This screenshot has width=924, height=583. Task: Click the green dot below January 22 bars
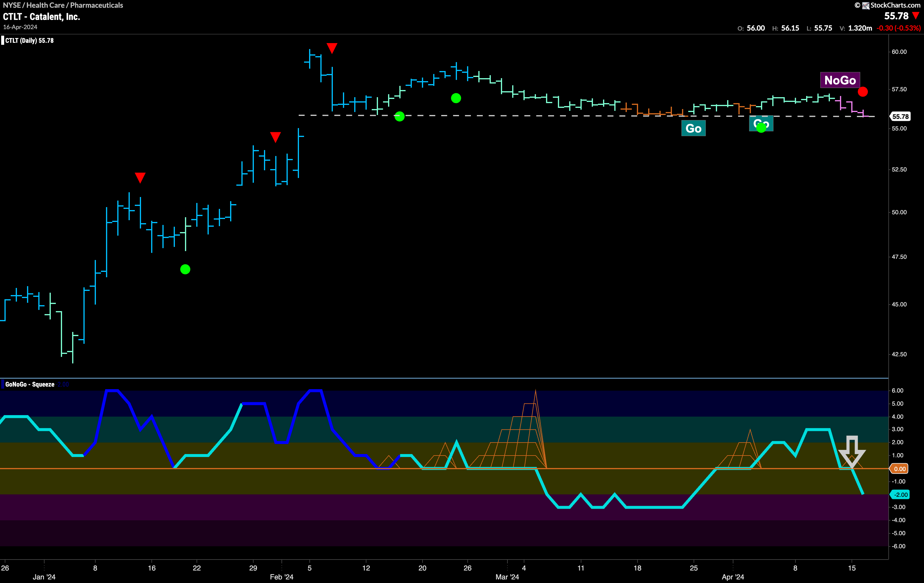[185, 269]
